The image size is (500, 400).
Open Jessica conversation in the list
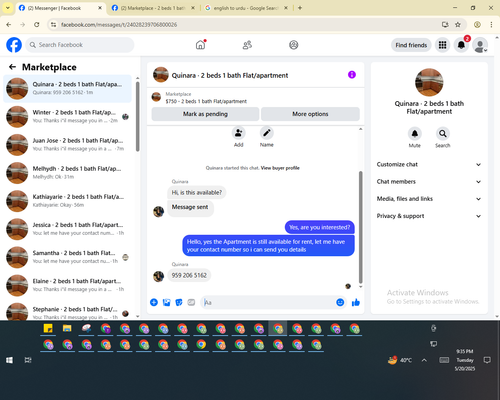pyautogui.click(x=68, y=229)
